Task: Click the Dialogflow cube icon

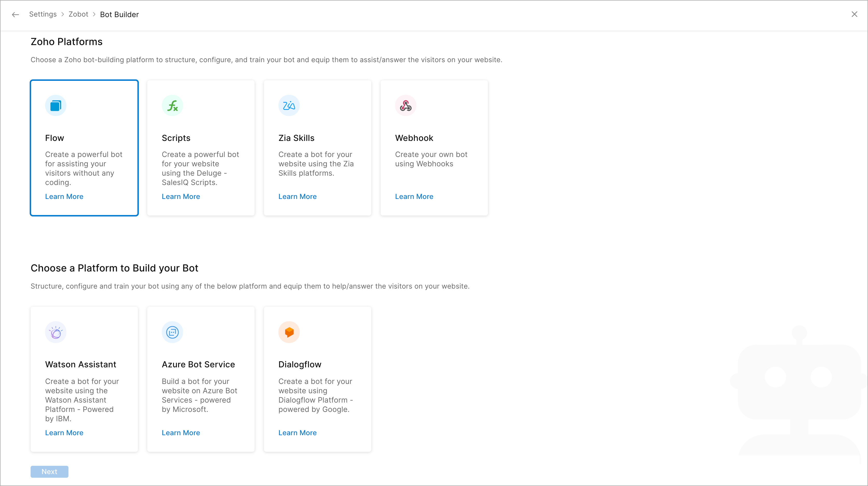Action: click(289, 332)
